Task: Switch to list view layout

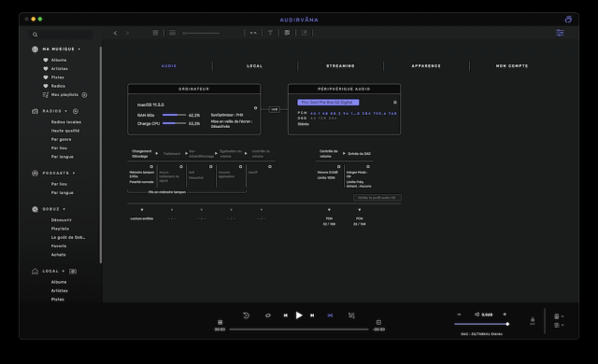Action: pyautogui.click(x=172, y=33)
